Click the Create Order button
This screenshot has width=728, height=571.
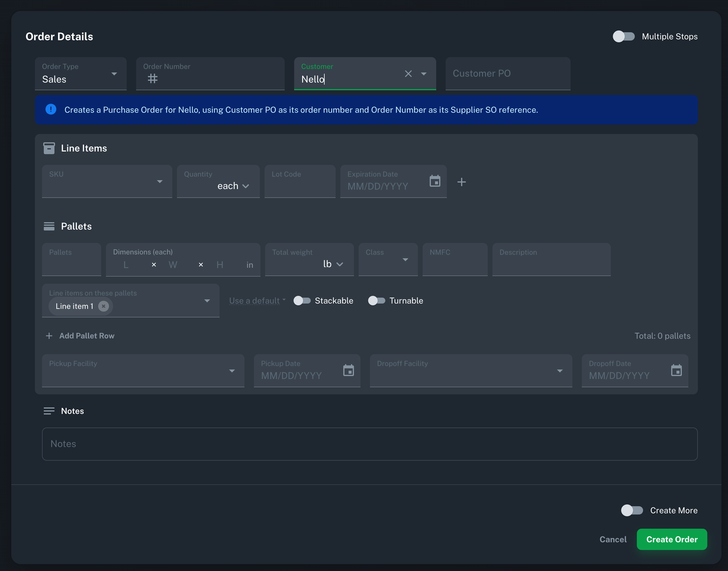pos(672,539)
